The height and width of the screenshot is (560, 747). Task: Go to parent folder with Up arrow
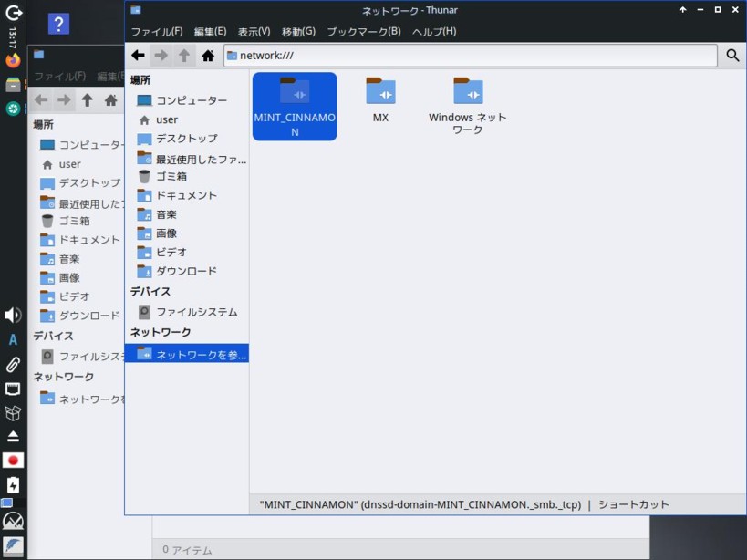pyautogui.click(x=184, y=56)
